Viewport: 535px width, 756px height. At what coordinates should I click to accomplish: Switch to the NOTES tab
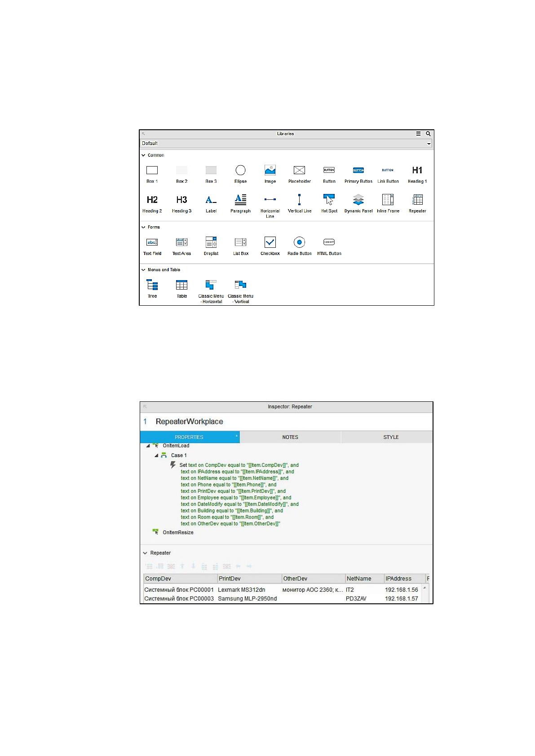[x=290, y=437]
